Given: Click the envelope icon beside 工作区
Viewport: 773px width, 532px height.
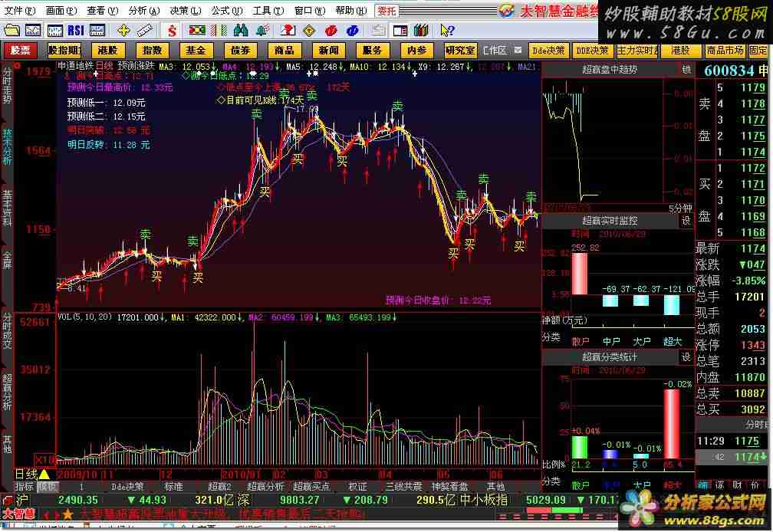Looking at the screenshot, I should [x=518, y=51].
